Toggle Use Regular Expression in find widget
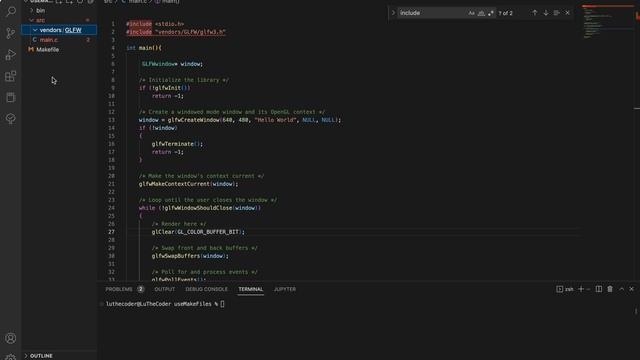The width and height of the screenshot is (640, 360). 491,13
